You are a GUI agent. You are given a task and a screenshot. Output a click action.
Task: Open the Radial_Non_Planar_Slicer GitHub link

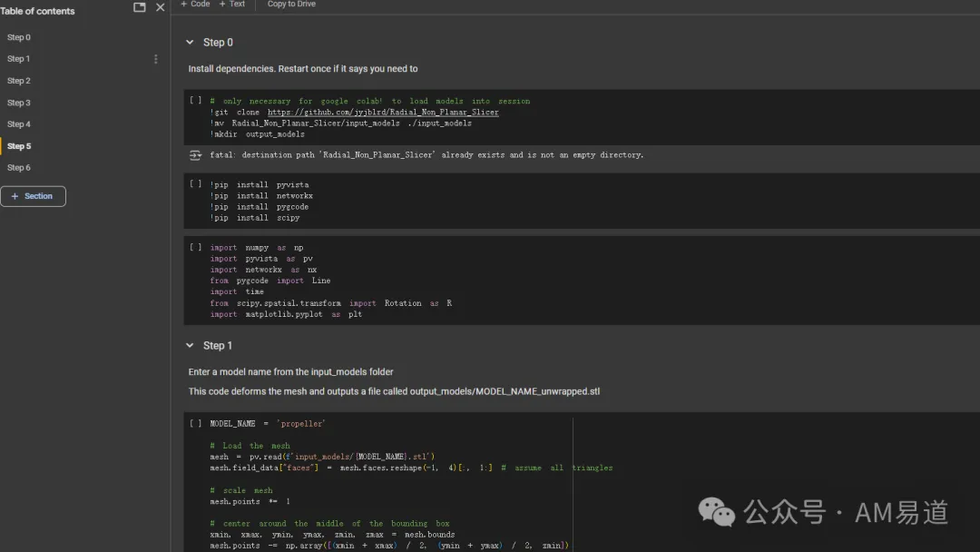click(x=383, y=113)
